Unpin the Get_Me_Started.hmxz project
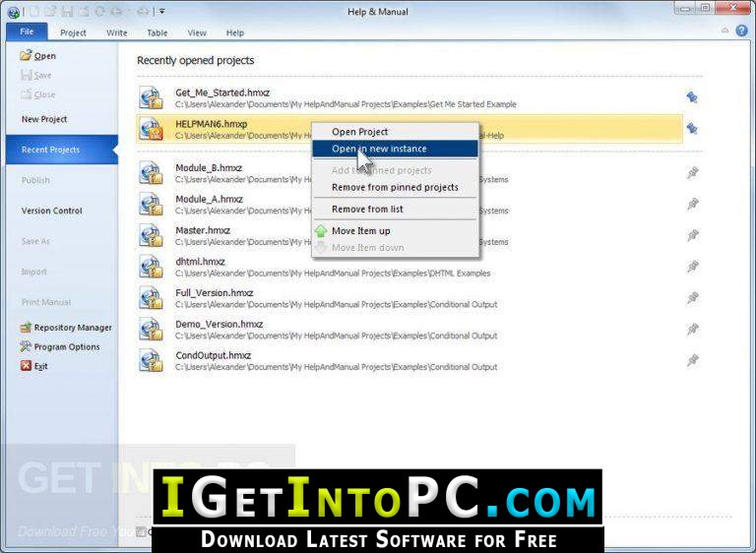Screen dimensions: 756x553 692,97
